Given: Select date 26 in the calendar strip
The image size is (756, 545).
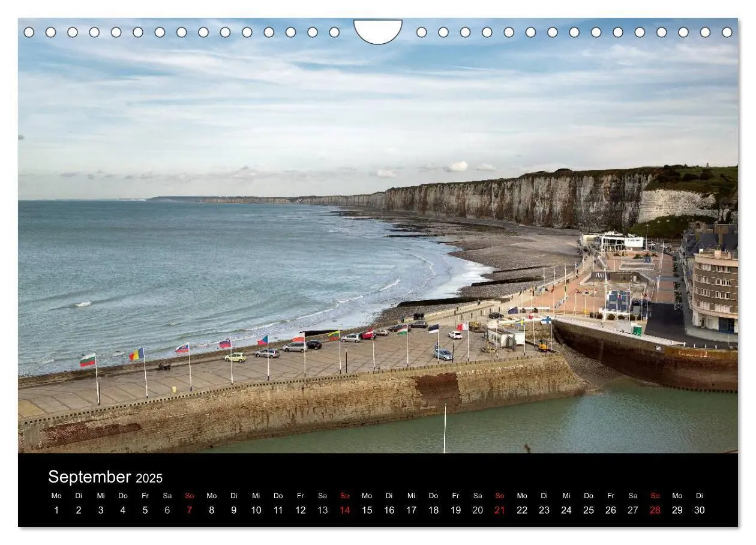Looking at the screenshot, I should tap(611, 510).
